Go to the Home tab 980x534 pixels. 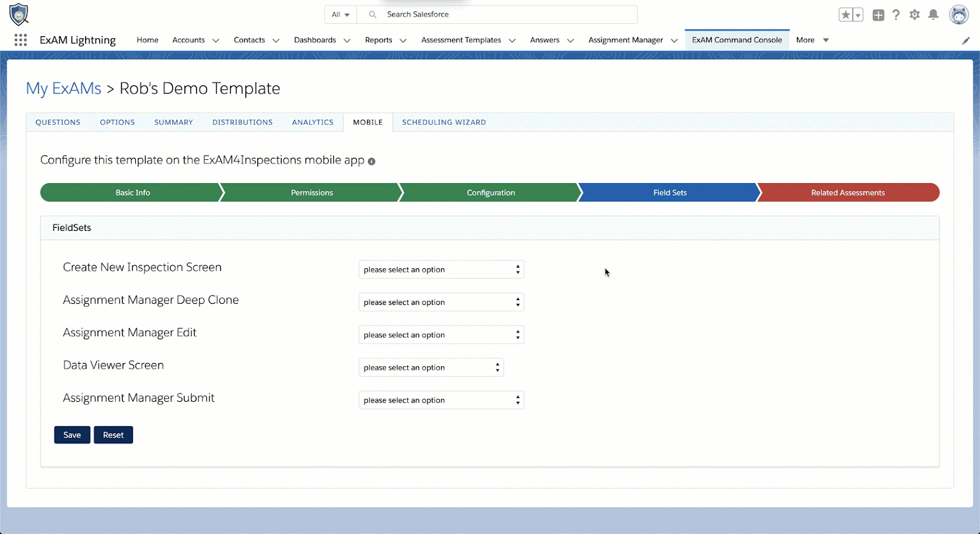pos(148,40)
